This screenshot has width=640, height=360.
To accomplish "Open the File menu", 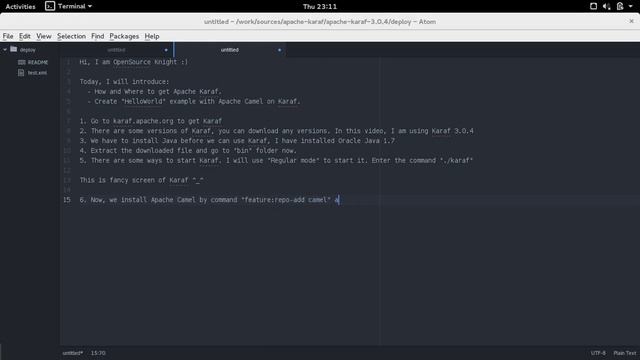I will (x=8, y=36).
